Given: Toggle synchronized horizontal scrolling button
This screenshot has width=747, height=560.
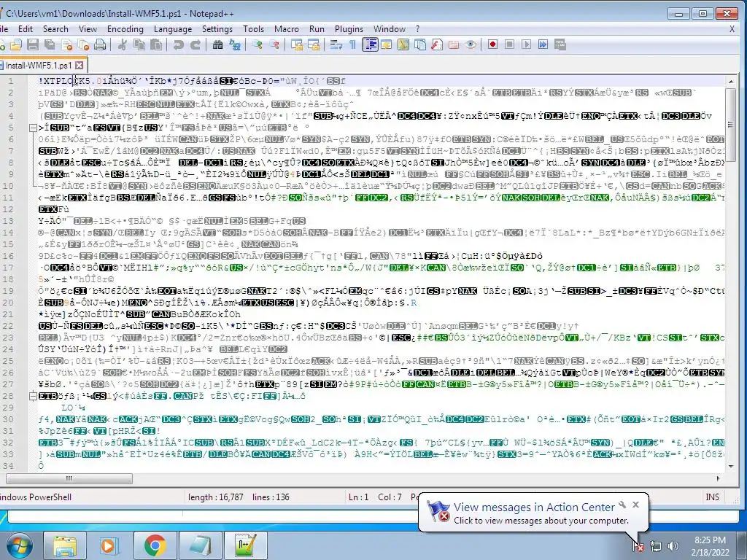Looking at the screenshot, I should (314, 44).
